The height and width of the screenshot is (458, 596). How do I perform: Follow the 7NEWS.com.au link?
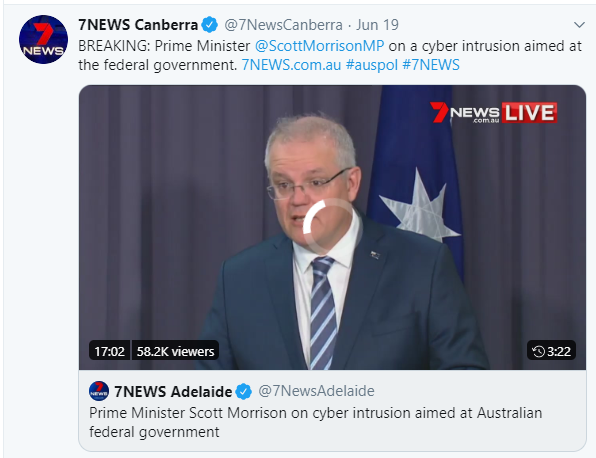(x=291, y=65)
